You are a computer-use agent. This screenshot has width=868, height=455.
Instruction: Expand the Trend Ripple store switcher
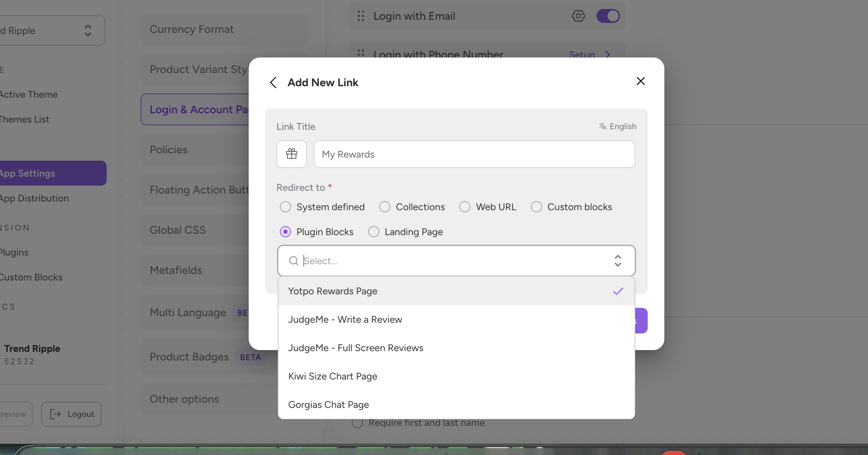(x=88, y=30)
